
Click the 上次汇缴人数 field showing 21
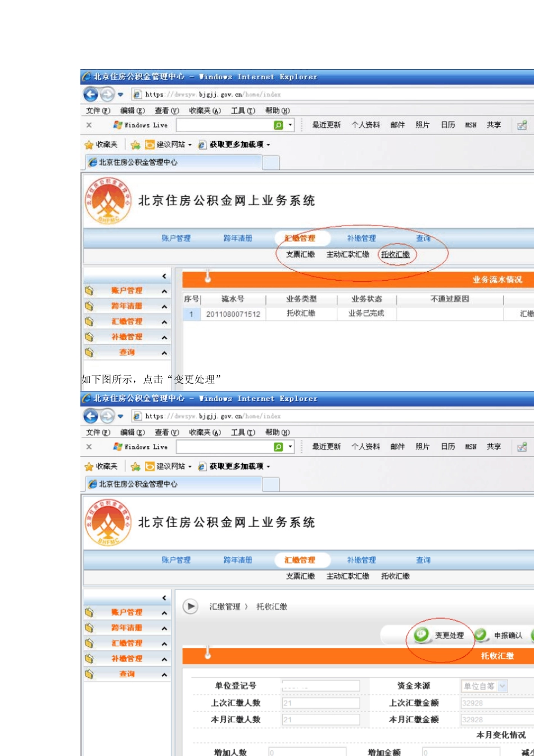(x=321, y=703)
